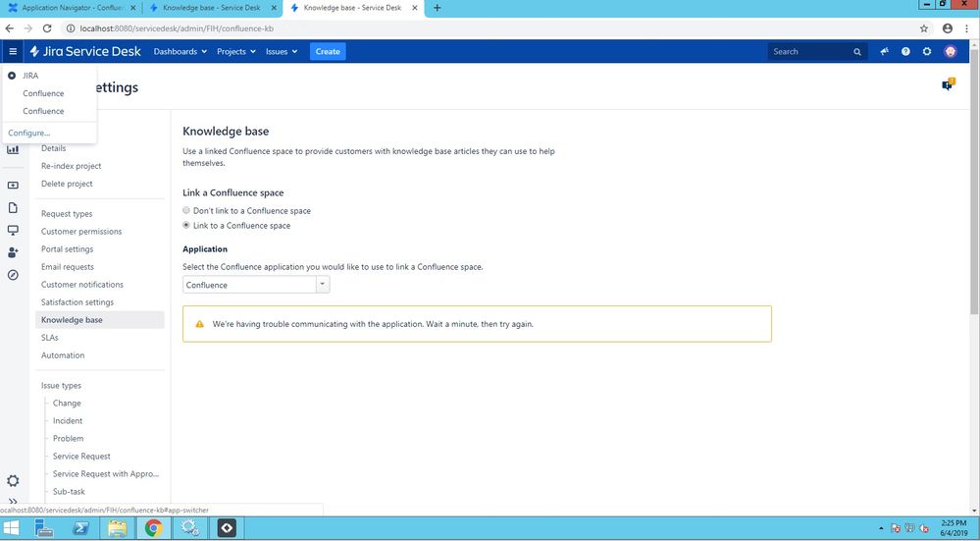This screenshot has width=980, height=541.
Task: Open the app switcher hamburger menu
Action: pos(13,51)
